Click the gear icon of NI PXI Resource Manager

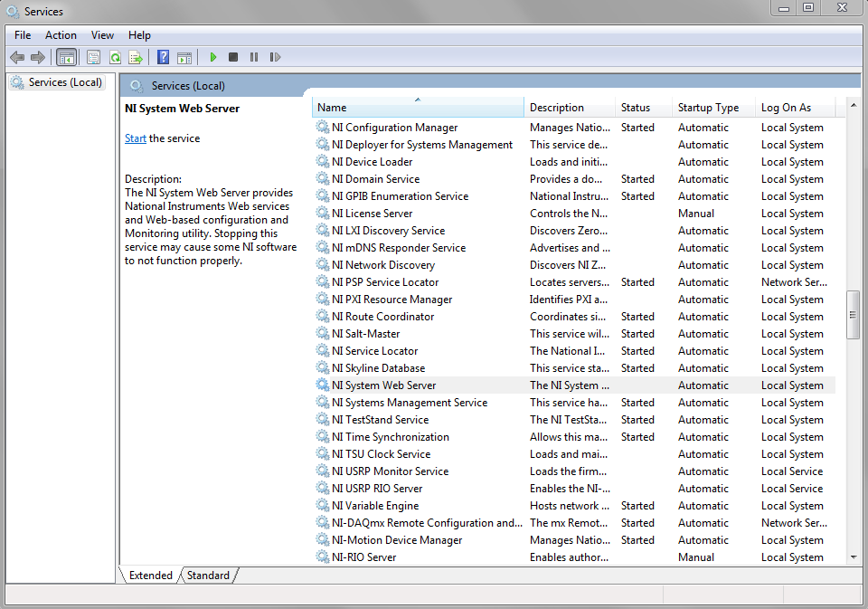coord(322,299)
